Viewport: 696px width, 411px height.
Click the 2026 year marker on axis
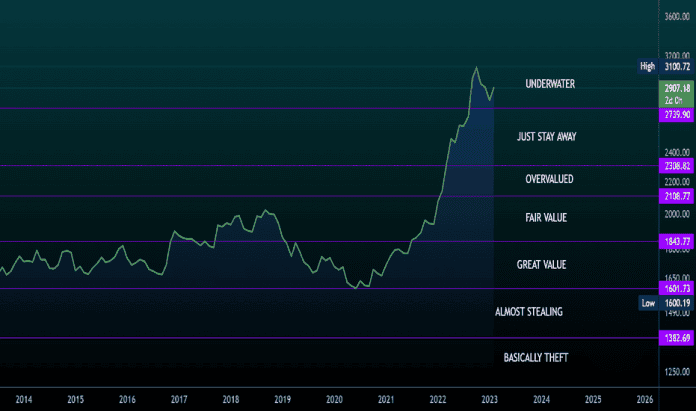pos(645,399)
